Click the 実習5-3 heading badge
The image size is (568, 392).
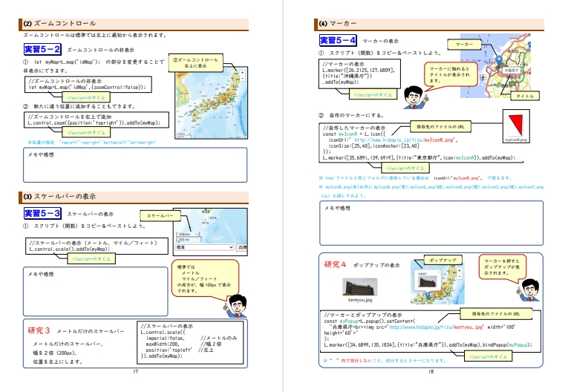[x=42, y=213]
